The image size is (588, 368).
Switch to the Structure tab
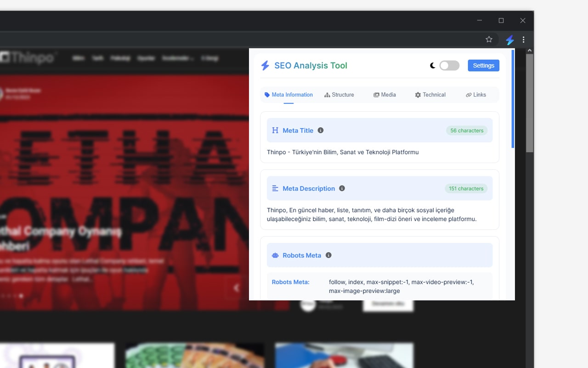pyautogui.click(x=339, y=95)
